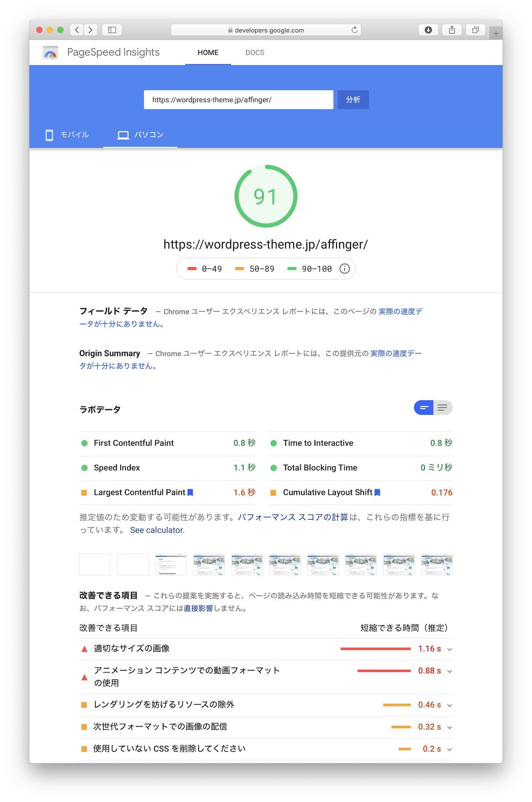Click bookmark icon beside Largest Contentful Paint
Viewport: 532px width, 802px height.
click(x=190, y=493)
